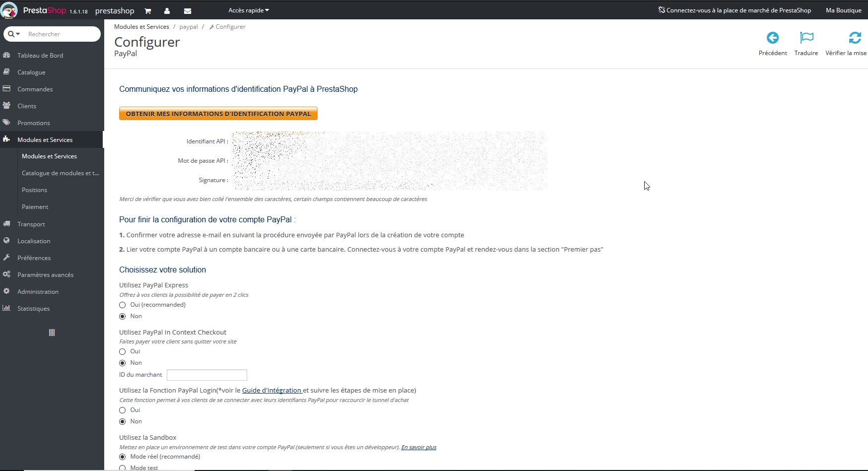
Task: Click the Précédent back arrow icon
Action: 773,38
